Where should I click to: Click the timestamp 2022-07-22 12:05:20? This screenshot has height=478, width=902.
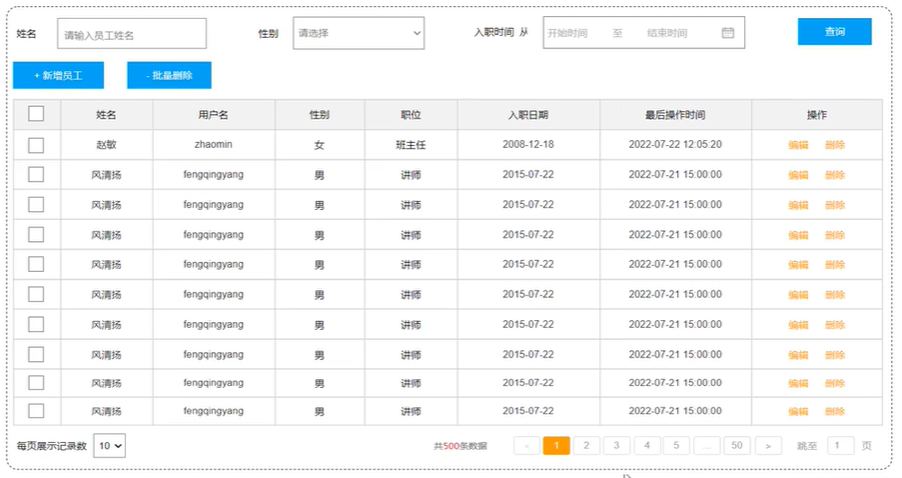675,144
